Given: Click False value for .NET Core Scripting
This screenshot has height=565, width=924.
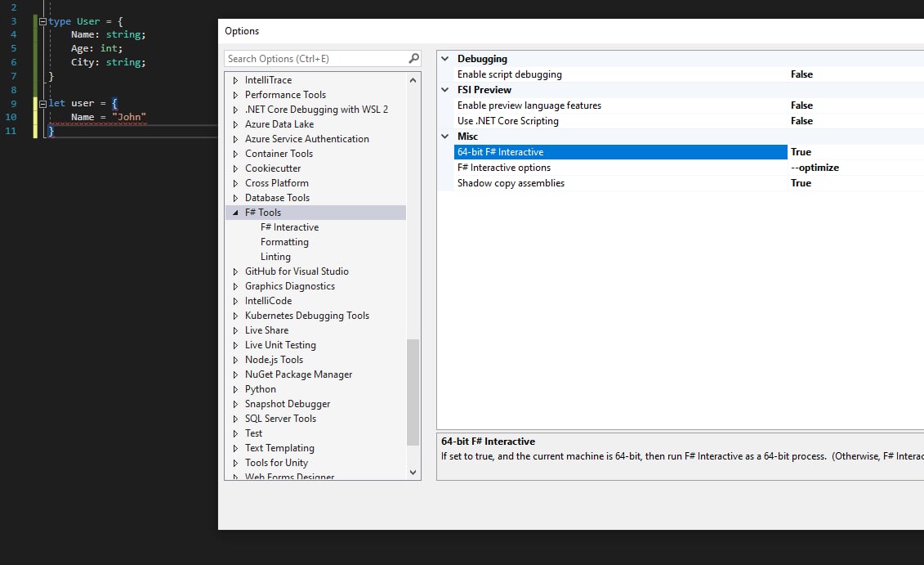Looking at the screenshot, I should pyautogui.click(x=801, y=121).
